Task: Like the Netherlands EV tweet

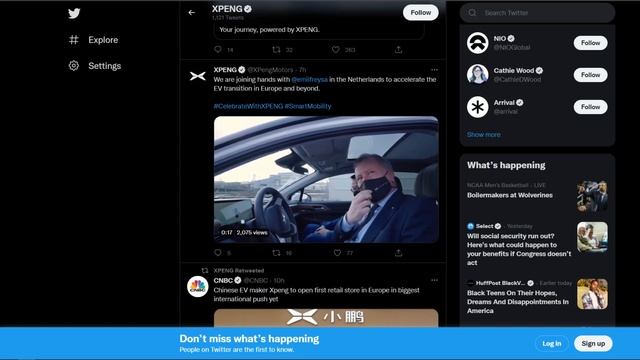Action: pos(337,253)
